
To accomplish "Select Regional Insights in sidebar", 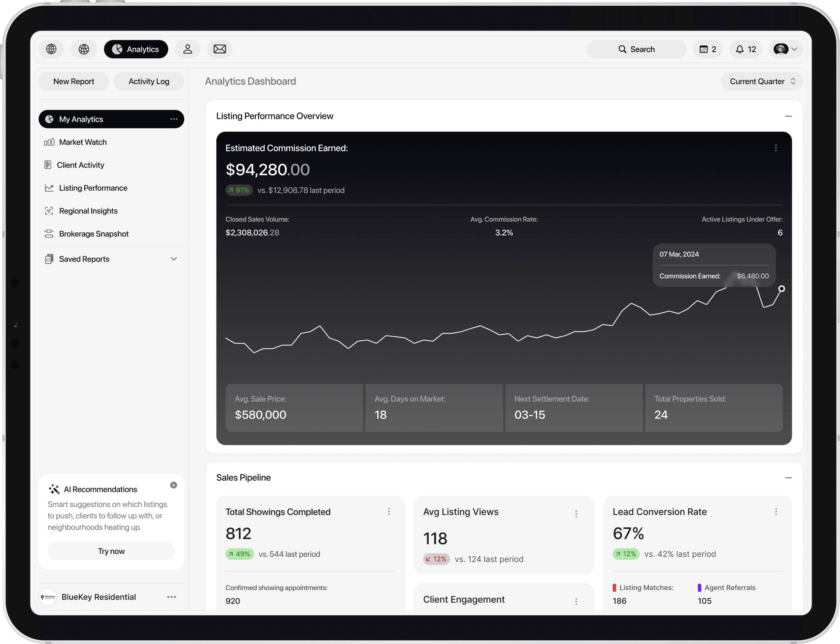I will point(88,211).
